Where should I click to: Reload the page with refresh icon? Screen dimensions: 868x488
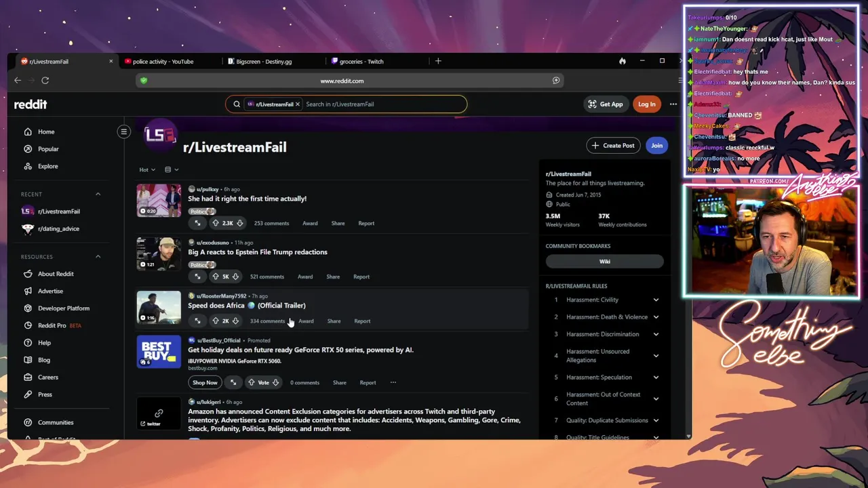pyautogui.click(x=45, y=80)
